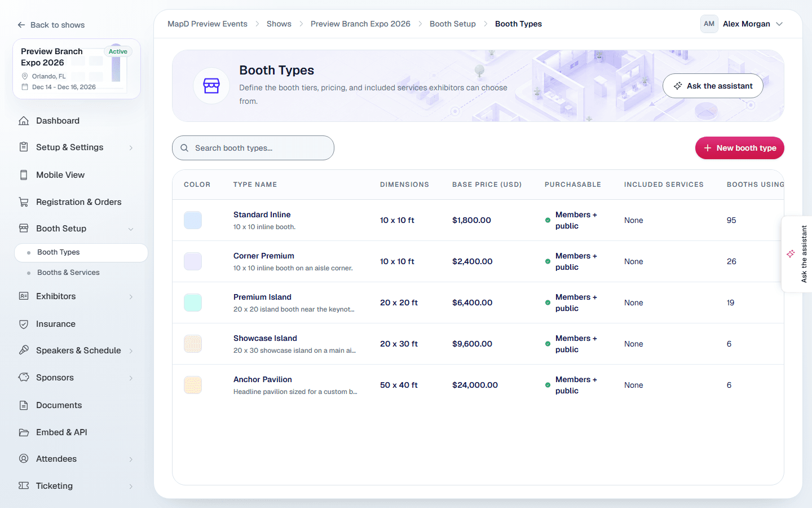This screenshot has height=508, width=812.
Task: Click the booth icon in the Booth Types header
Action: (211, 86)
